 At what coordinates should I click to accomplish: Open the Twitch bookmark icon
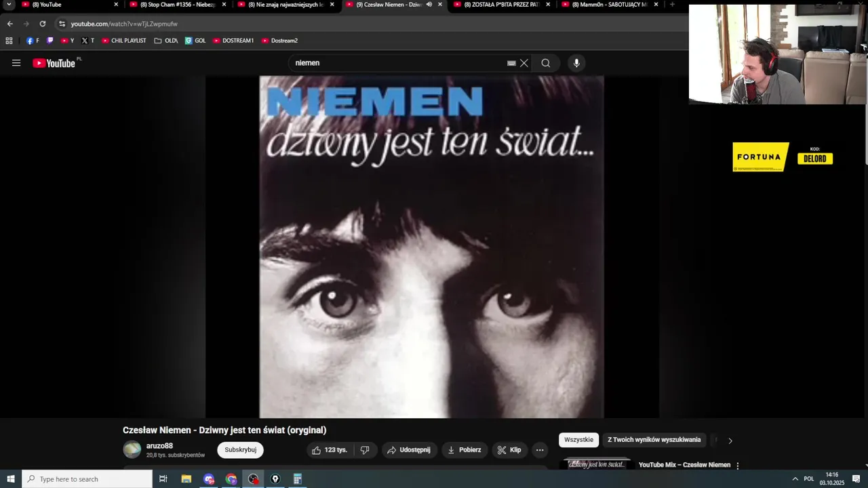(50, 41)
